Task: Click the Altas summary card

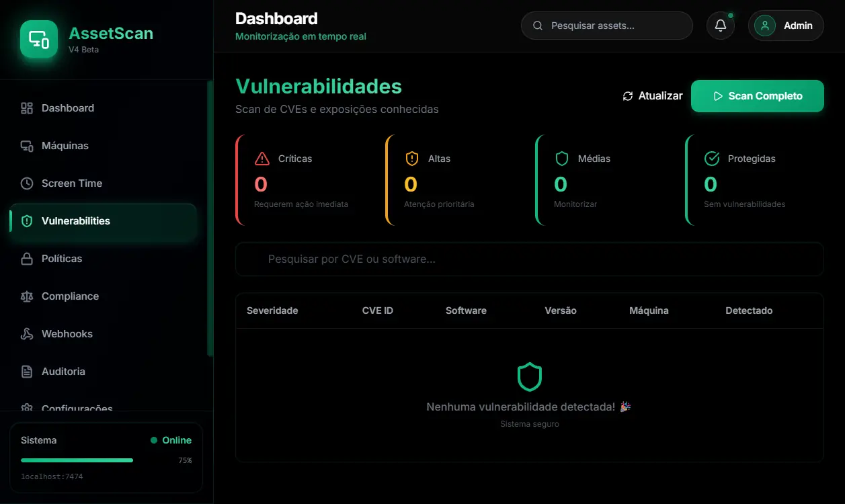Action: (x=453, y=180)
